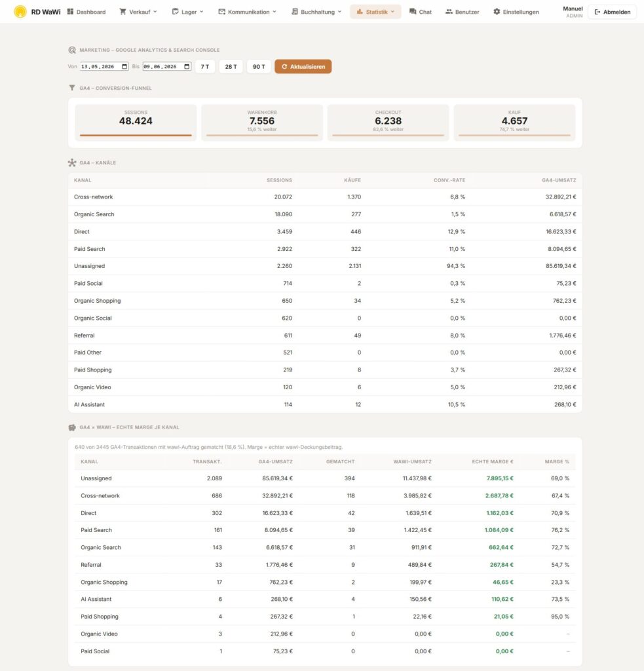Click the RD WaWi logo icon
Viewport: 644px width, 671px height.
tap(20, 12)
